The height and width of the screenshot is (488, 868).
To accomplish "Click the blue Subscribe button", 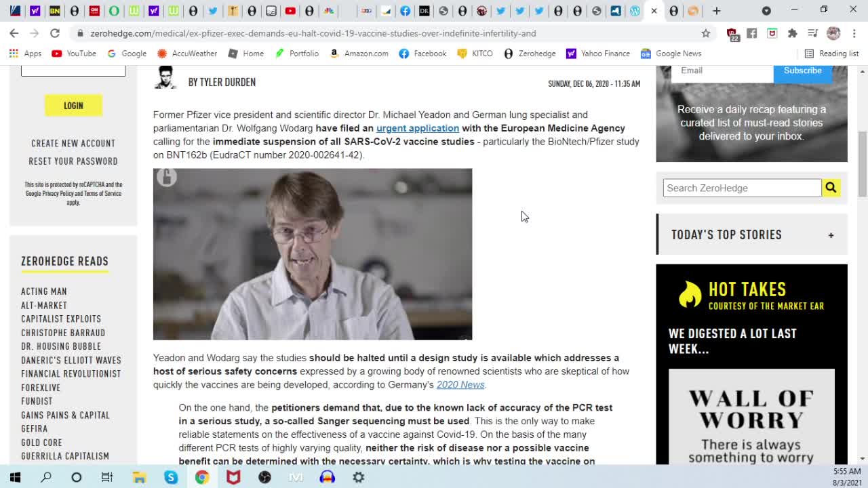I will coord(802,71).
